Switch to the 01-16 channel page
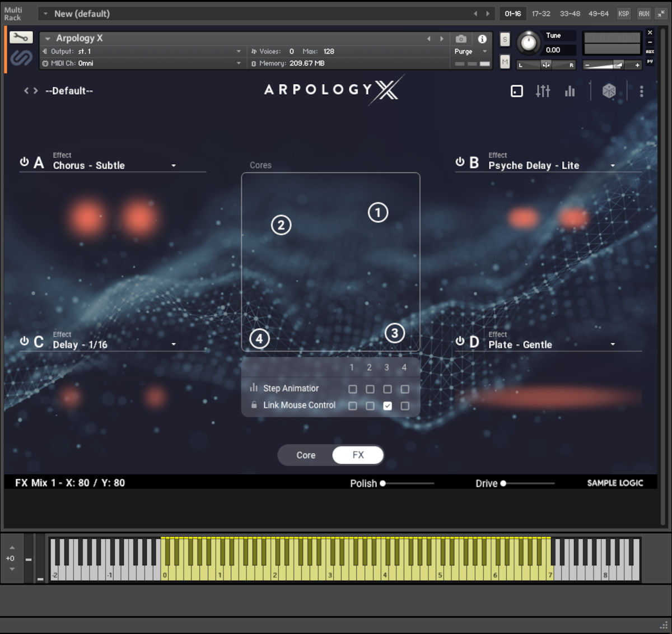Screen dimensions: 672x634 (x=513, y=13)
